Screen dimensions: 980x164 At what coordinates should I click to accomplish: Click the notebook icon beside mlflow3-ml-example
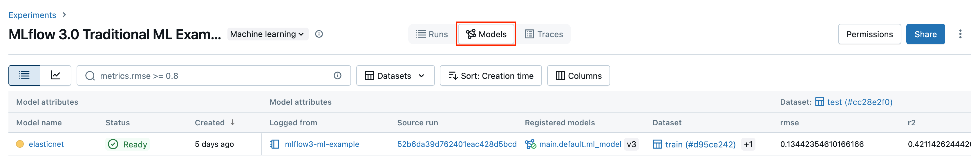pos(275,144)
